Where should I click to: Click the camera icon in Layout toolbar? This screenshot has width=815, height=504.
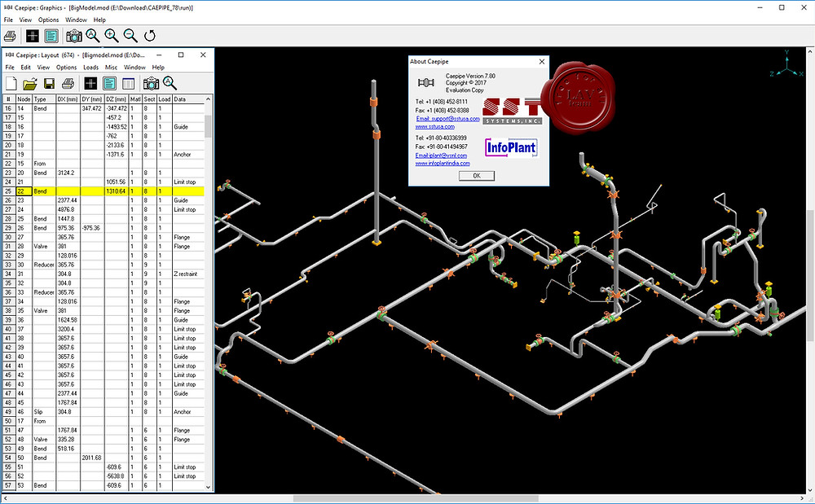(x=151, y=83)
